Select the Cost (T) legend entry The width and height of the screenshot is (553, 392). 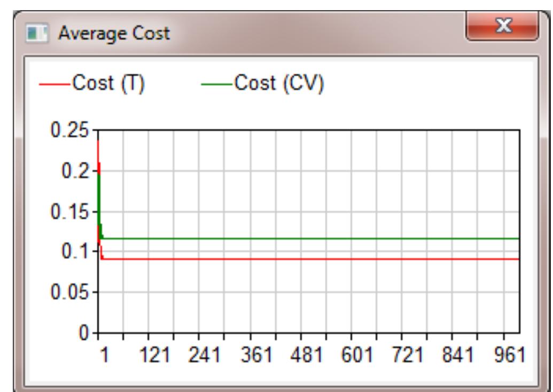[x=92, y=83]
